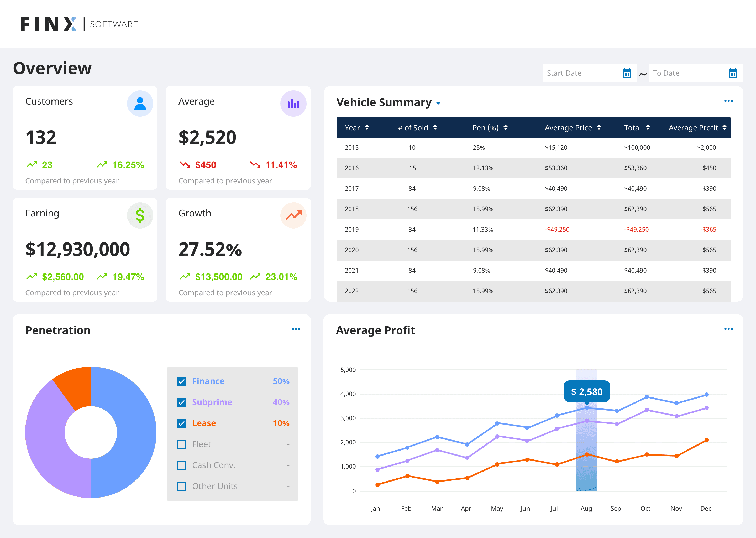Click the Fleet legend label
The width and height of the screenshot is (756, 538).
(x=201, y=444)
